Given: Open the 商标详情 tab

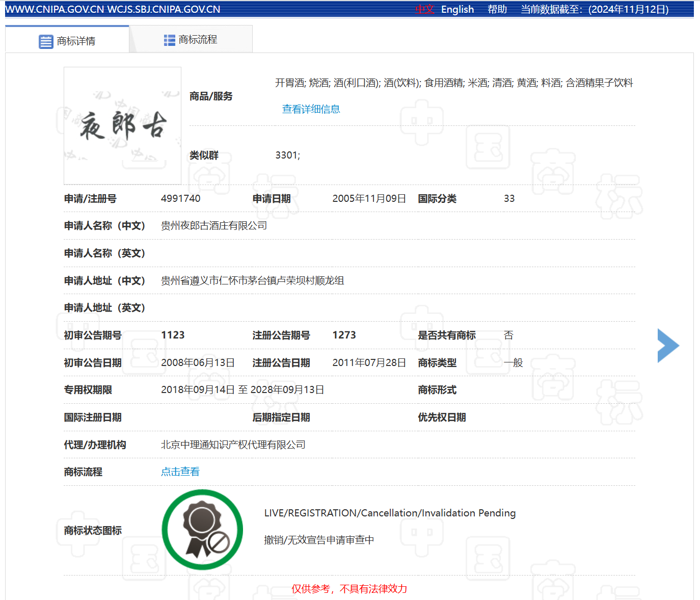Looking at the screenshot, I should tap(67, 40).
